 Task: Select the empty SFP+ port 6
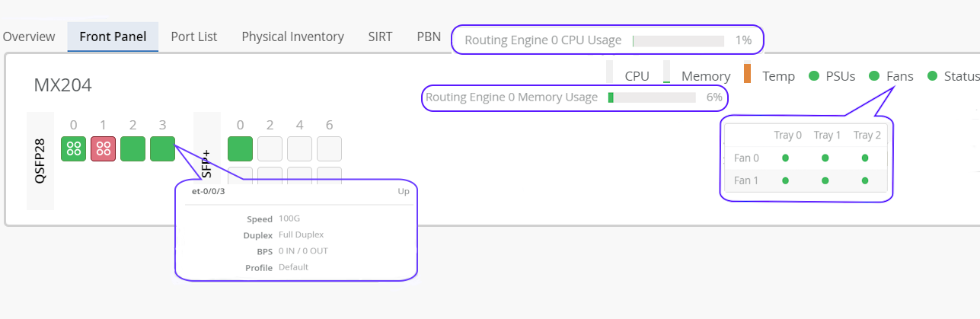(x=329, y=148)
